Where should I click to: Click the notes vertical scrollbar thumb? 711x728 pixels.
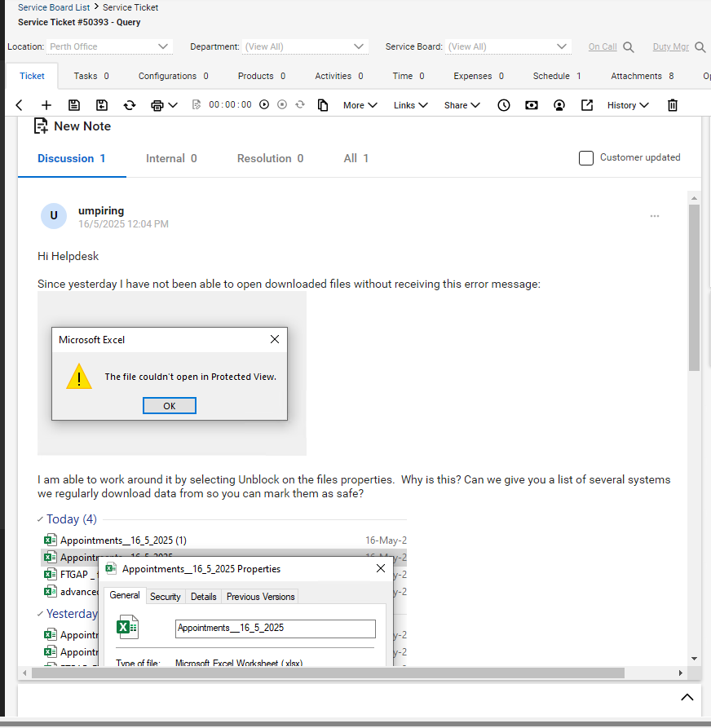click(x=694, y=288)
